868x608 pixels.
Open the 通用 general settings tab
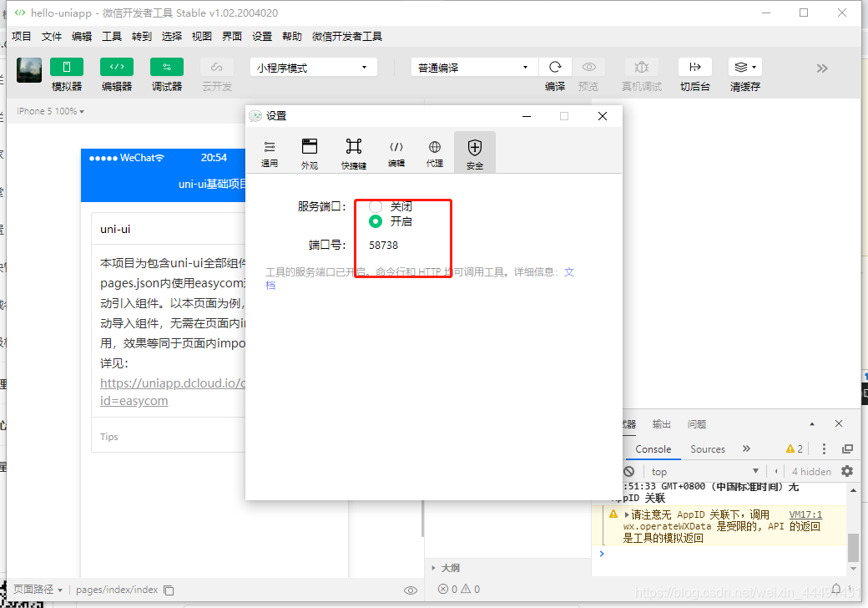pos(270,154)
